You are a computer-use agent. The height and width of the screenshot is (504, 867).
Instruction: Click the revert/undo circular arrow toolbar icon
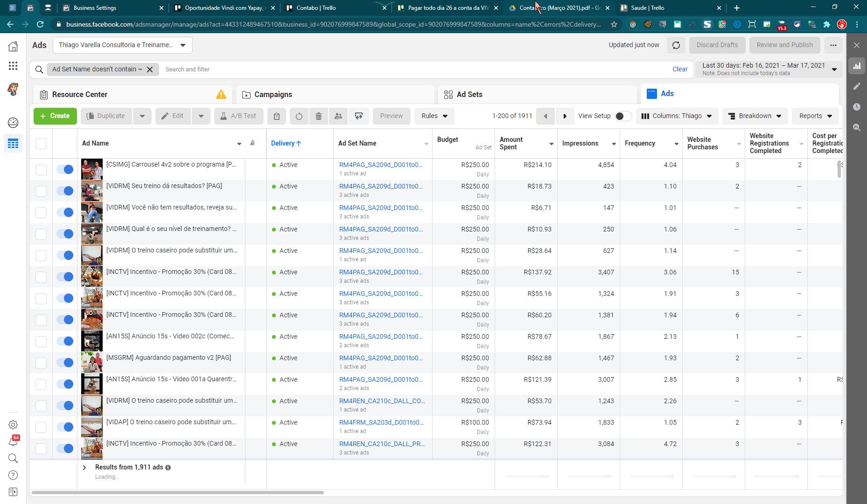coord(299,116)
